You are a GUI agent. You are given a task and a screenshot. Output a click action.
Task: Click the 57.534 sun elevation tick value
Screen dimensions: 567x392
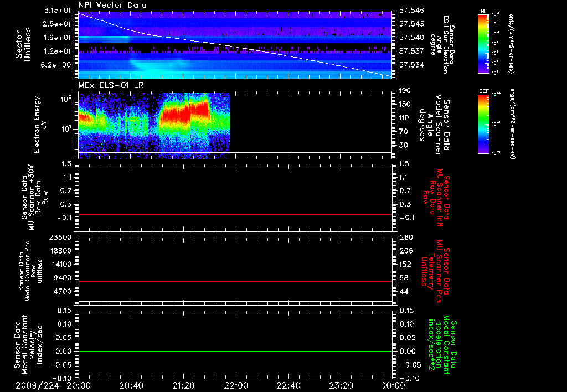tap(411, 65)
